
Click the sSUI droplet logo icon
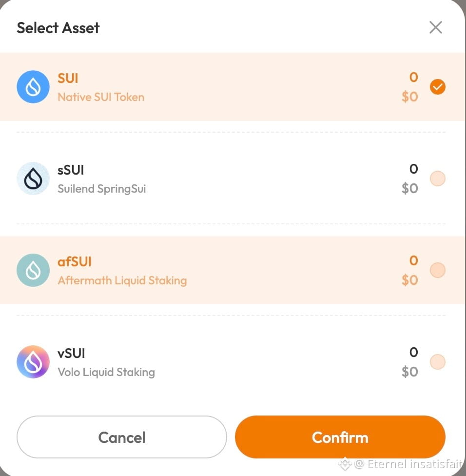click(x=33, y=178)
